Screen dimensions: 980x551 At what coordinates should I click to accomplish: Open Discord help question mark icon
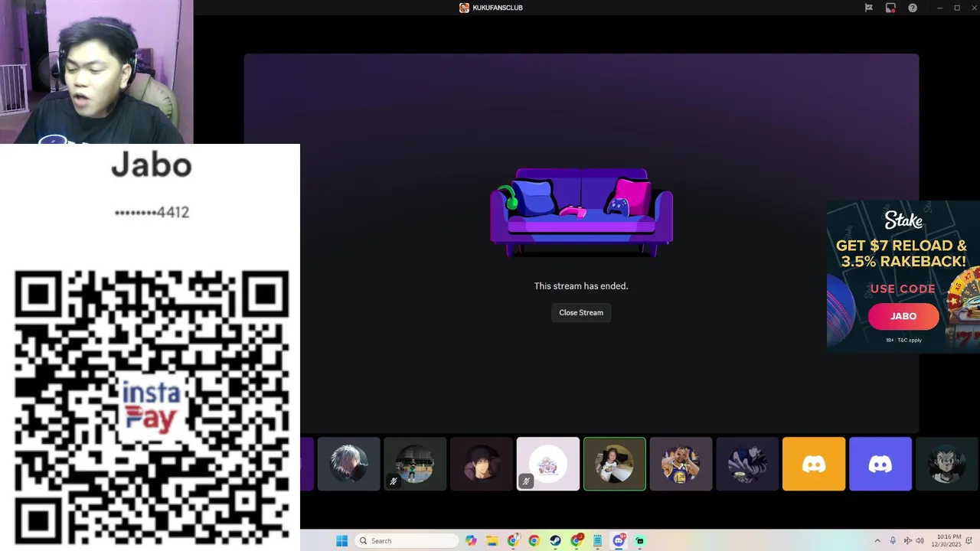913,8
